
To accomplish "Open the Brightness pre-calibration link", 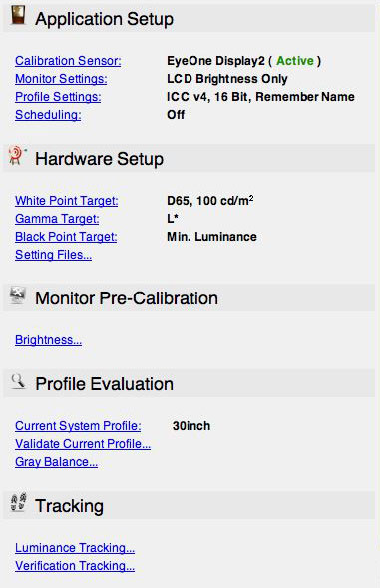I will tap(48, 340).
